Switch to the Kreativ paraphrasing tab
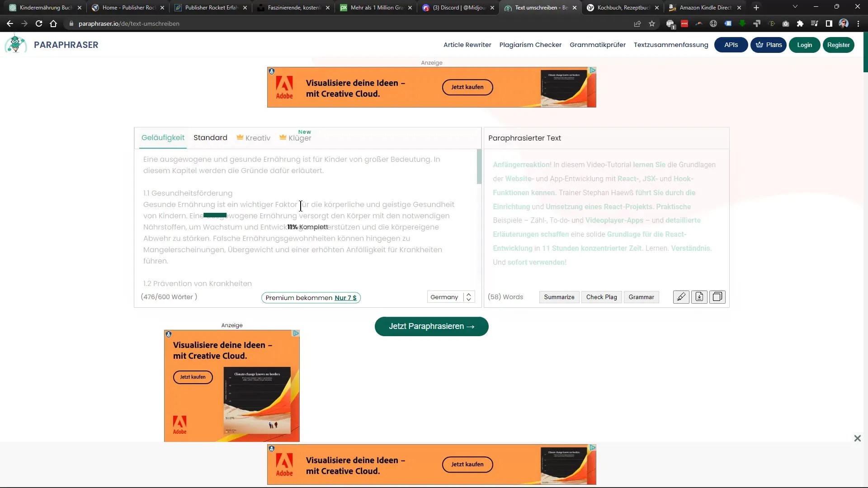 258,138
